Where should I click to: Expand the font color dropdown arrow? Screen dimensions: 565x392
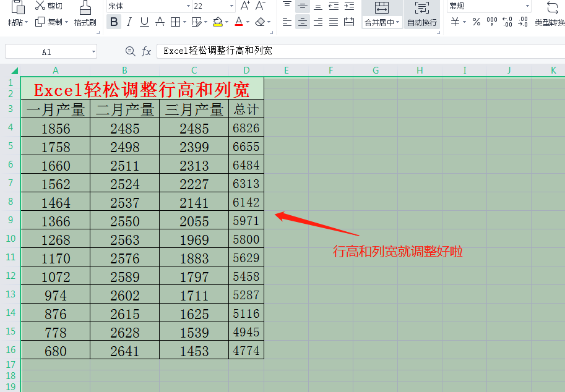pyautogui.click(x=248, y=22)
